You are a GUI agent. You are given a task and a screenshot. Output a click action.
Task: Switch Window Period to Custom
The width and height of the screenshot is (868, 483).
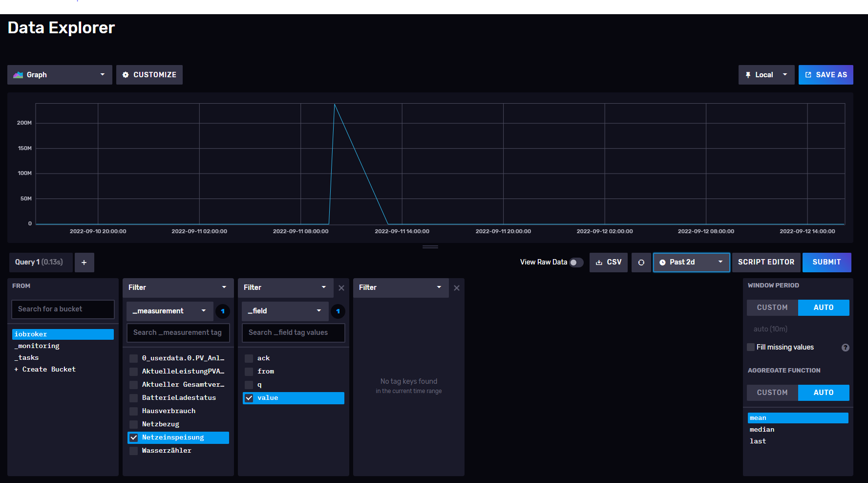coord(772,307)
